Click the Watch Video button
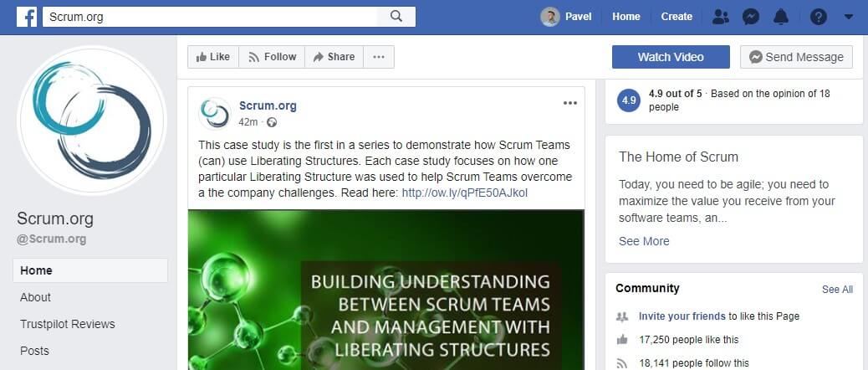The width and height of the screenshot is (868, 370). 671,56
